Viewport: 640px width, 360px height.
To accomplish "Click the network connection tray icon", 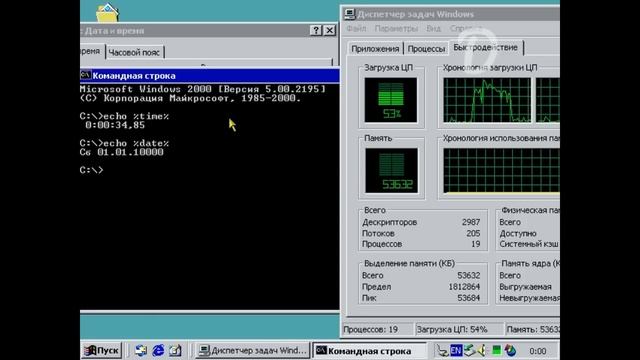I will pyautogui.click(x=469, y=350).
